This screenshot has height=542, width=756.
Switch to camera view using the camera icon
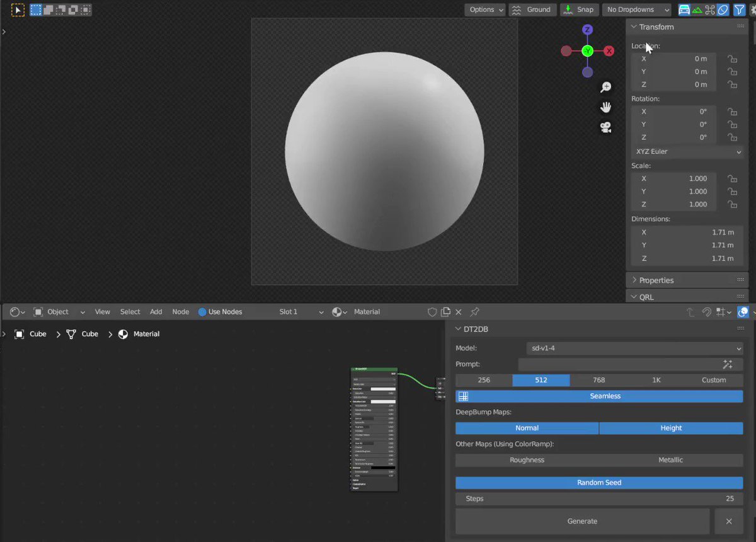pyautogui.click(x=605, y=127)
